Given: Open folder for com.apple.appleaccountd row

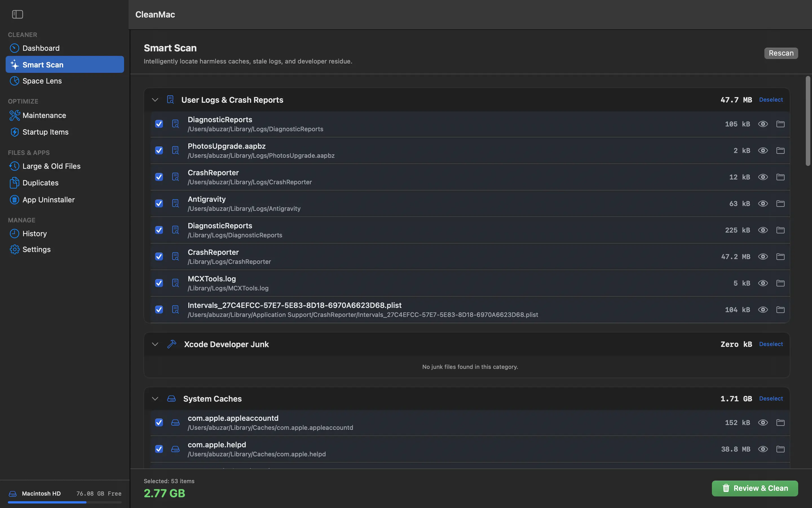Looking at the screenshot, I should click(x=780, y=423).
